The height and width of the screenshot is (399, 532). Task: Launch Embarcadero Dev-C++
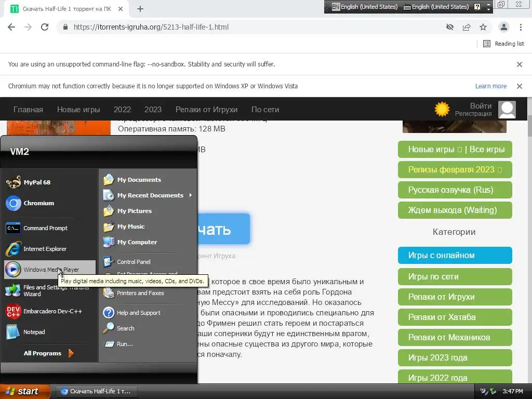point(49,311)
